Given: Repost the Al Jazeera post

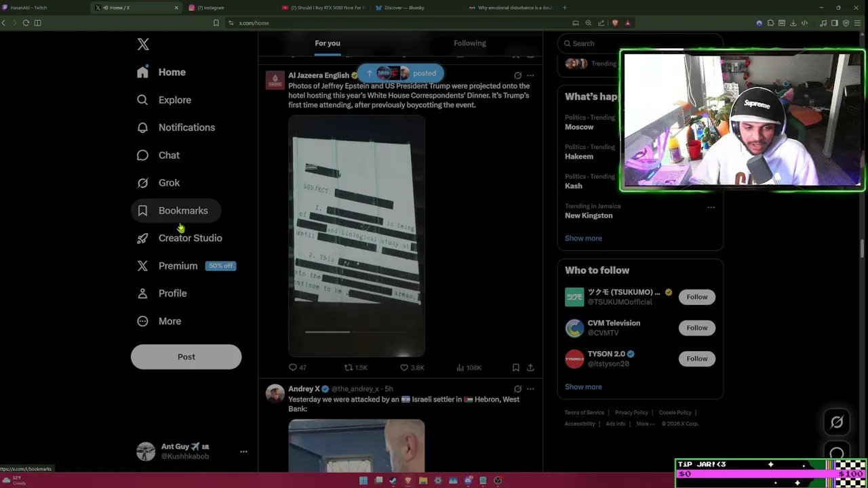Looking at the screenshot, I should [355, 367].
